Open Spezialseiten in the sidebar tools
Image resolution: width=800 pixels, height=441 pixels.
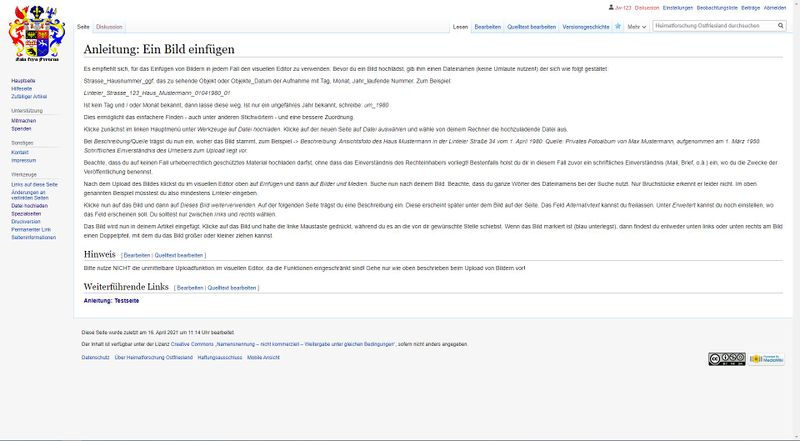[x=26, y=213]
